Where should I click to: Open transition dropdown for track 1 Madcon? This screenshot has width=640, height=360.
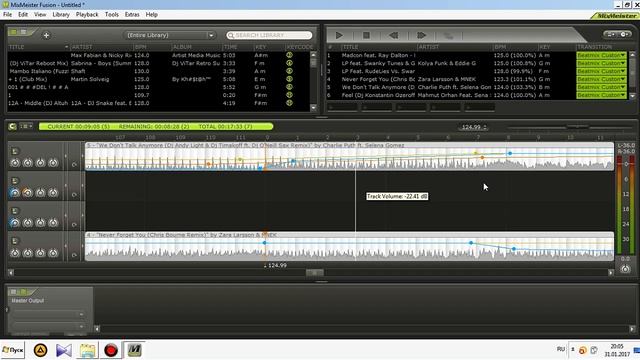pyautogui.click(x=601, y=55)
